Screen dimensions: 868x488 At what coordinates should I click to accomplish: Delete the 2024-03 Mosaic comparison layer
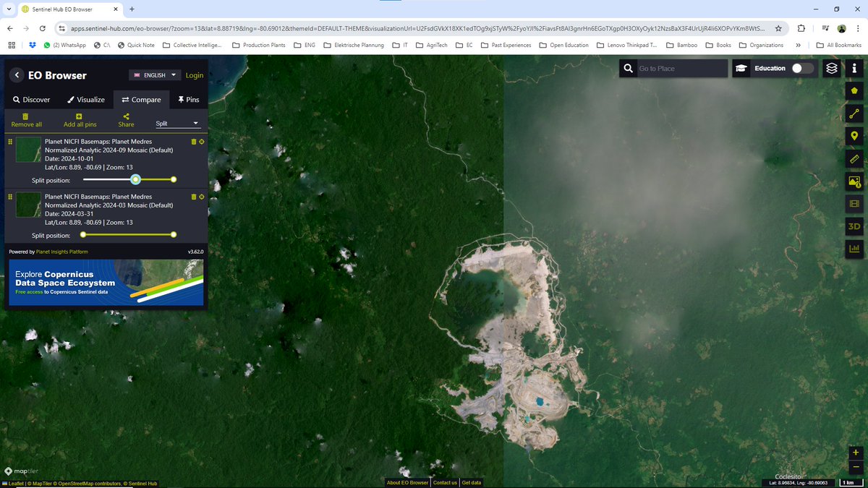tap(193, 197)
